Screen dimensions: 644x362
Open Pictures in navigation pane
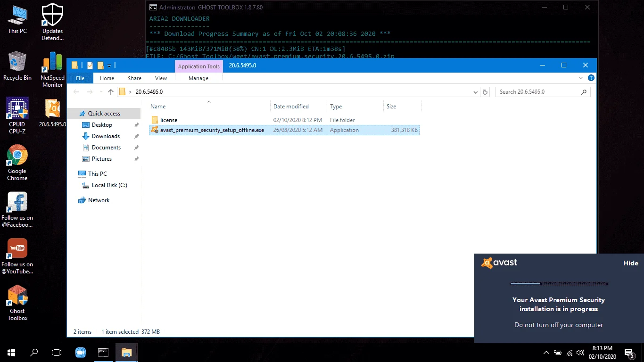coord(102,159)
